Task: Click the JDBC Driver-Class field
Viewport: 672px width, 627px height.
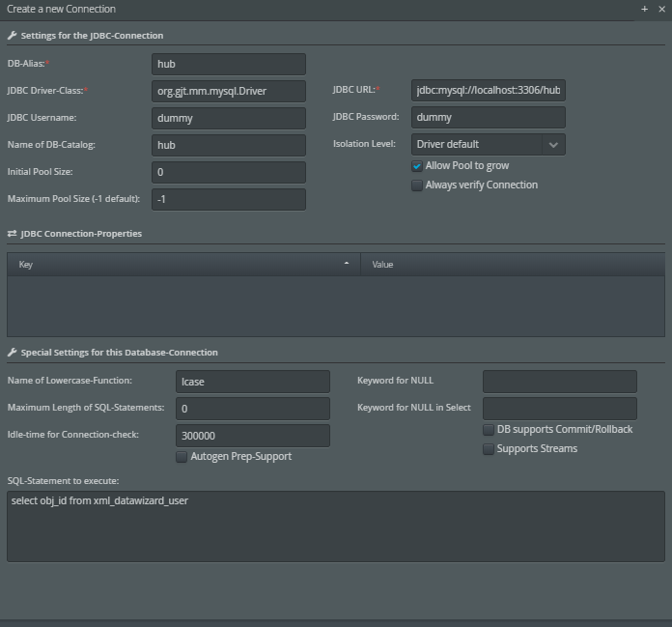Action: coord(229,92)
